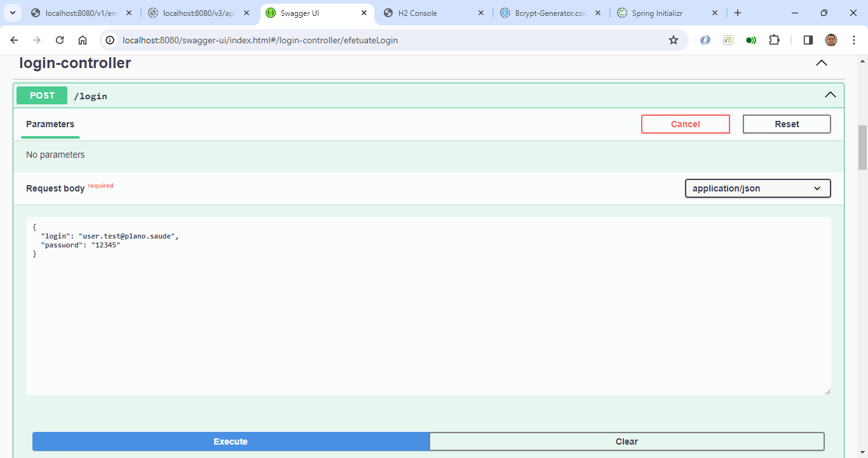Open the Chrome three-dot menu

pyautogui.click(x=853, y=40)
